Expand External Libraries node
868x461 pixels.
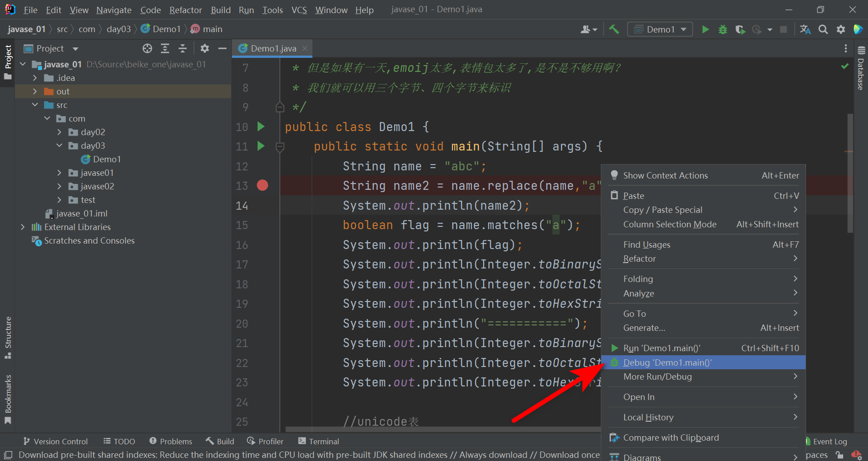[23, 227]
